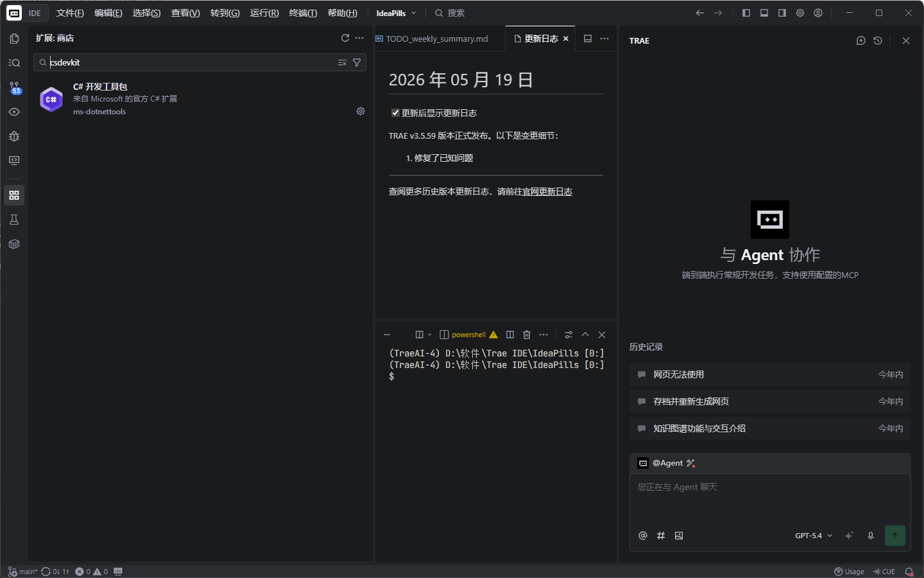The width and height of the screenshot is (924, 578).
Task: Open manage gear for C# 开发工具包
Action: [x=361, y=111]
